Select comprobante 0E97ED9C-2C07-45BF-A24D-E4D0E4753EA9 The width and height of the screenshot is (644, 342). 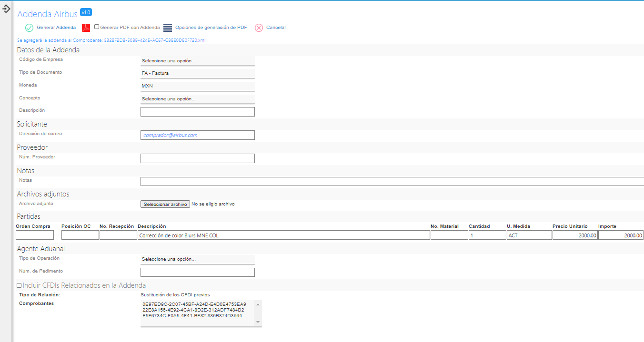194,304
